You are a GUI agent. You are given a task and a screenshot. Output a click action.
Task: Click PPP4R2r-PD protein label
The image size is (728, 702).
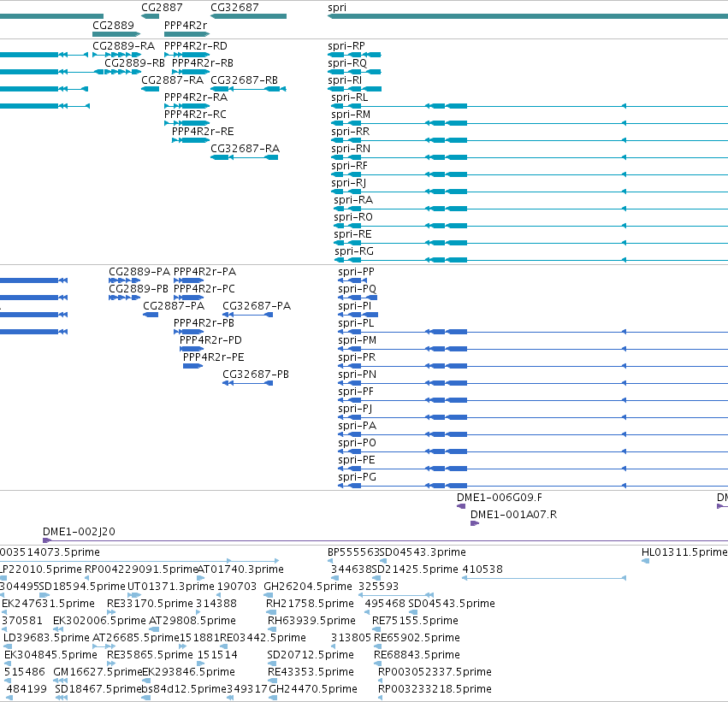click(x=210, y=340)
